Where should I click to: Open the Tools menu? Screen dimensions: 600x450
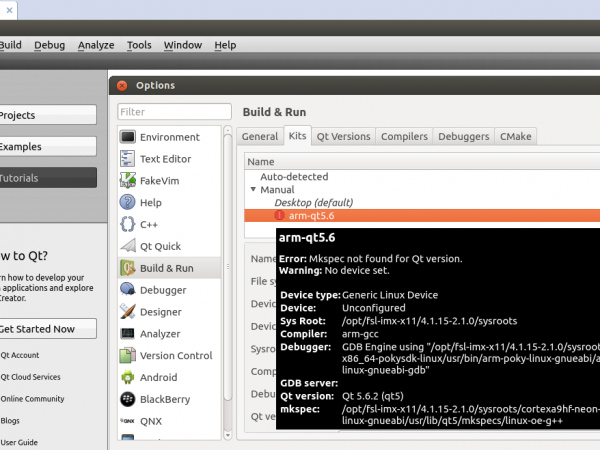click(x=139, y=45)
